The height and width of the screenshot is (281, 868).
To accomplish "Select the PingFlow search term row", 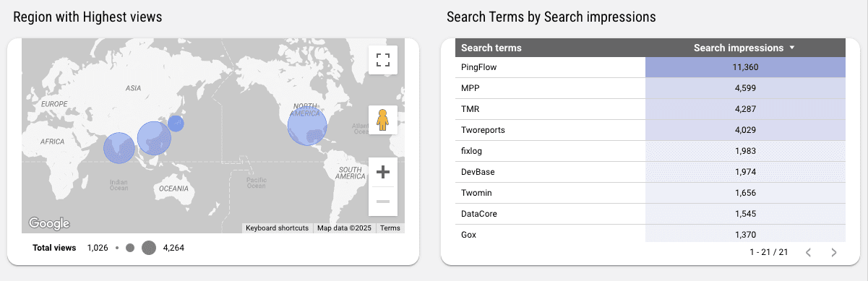I will coord(650,67).
